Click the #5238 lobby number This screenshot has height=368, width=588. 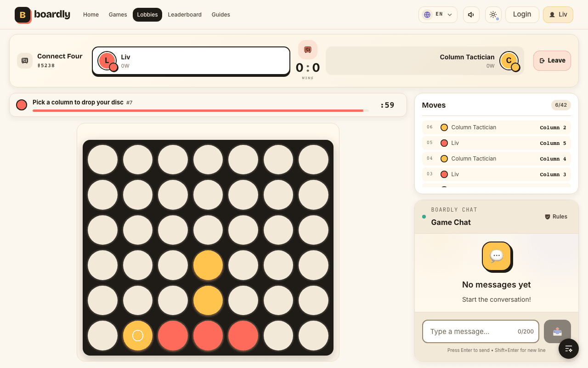46,66
